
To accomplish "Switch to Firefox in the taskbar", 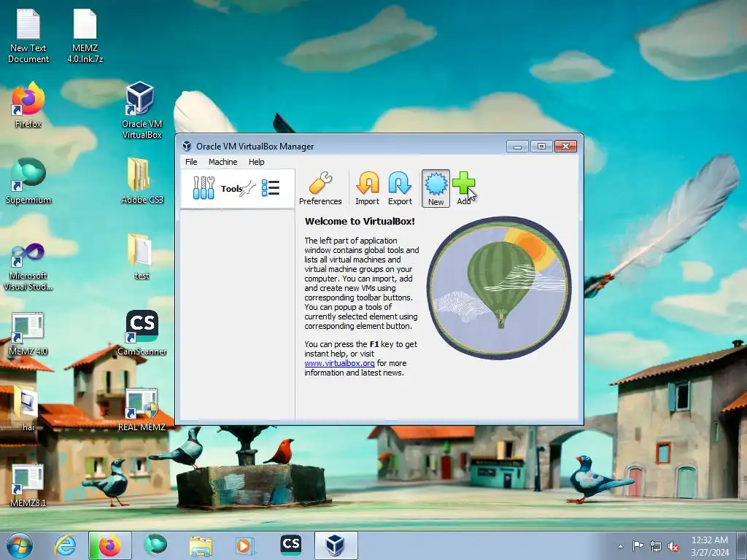I will 109,545.
